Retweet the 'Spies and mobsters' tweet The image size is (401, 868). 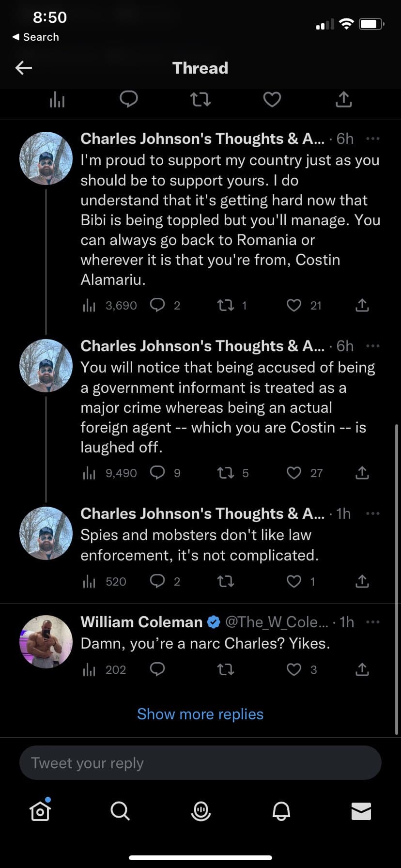(226, 581)
